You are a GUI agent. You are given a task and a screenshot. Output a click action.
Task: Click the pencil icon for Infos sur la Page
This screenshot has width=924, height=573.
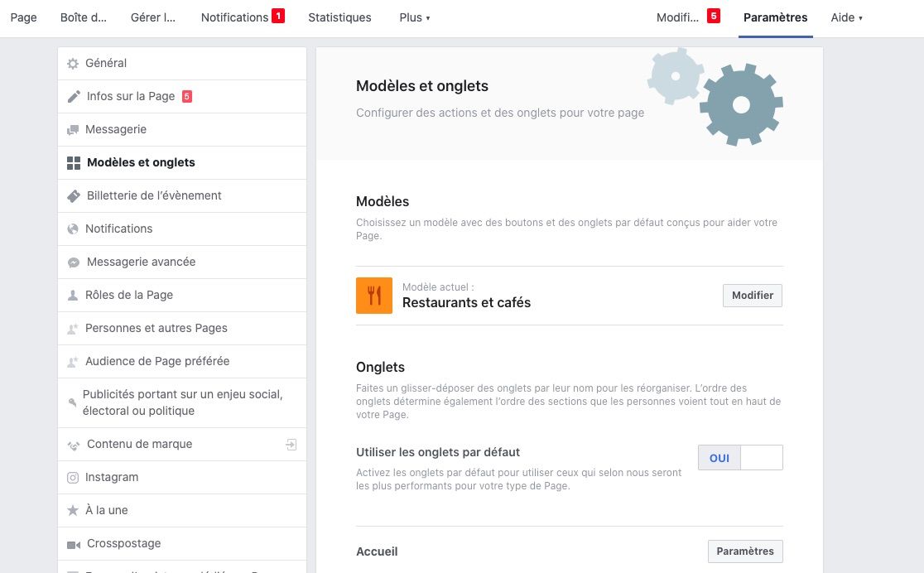click(x=74, y=97)
